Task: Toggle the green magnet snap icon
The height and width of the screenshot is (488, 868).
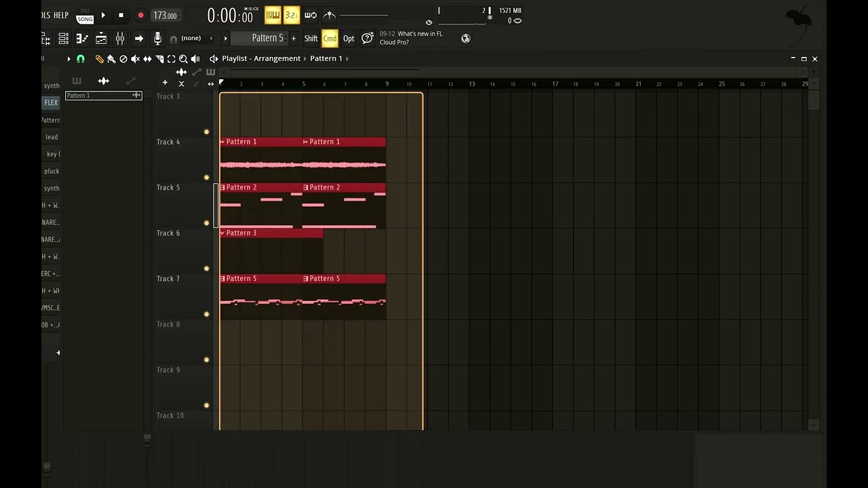Action: (x=81, y=59)
